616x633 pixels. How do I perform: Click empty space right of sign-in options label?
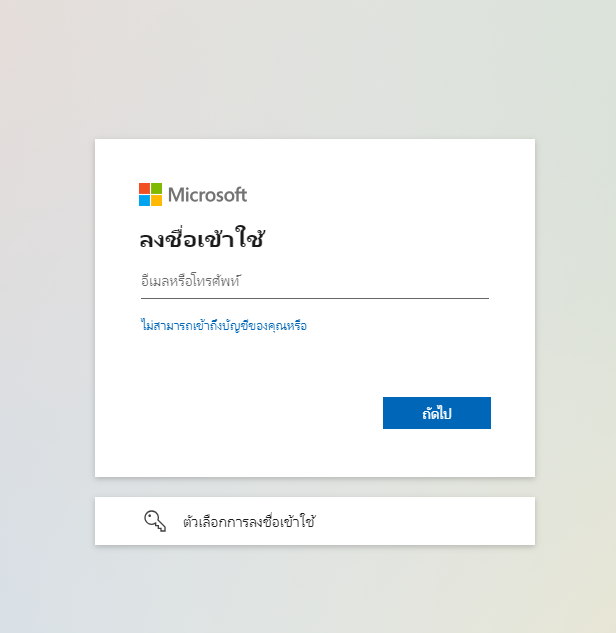click(x=424, y=521)
